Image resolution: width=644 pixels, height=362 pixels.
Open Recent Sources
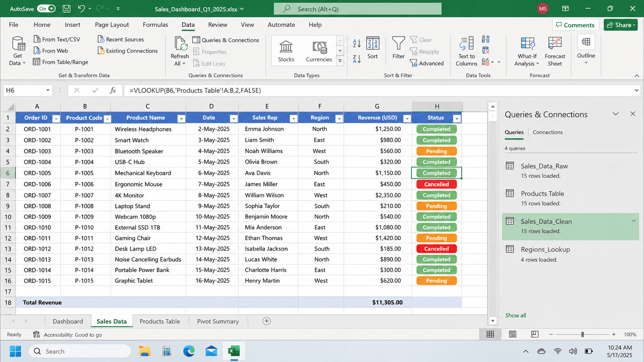click(x=121, y=39)
